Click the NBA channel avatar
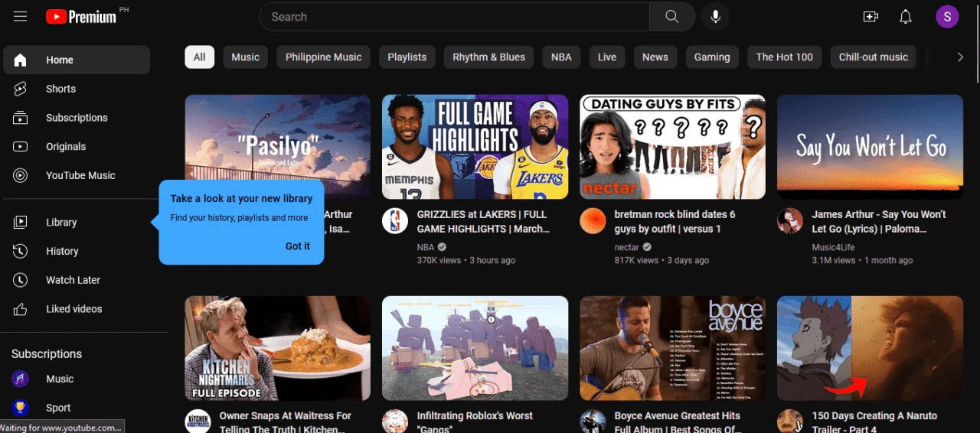This screenshot has width=980, height=433. click(395, 221)
